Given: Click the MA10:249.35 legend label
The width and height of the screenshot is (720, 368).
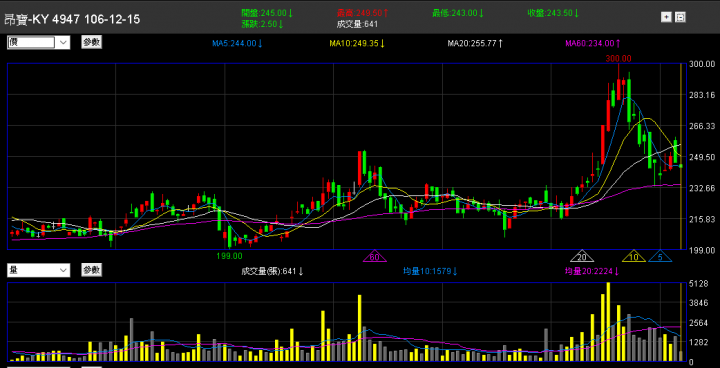Looking at the screenshot, I should (x=357, y=44).
